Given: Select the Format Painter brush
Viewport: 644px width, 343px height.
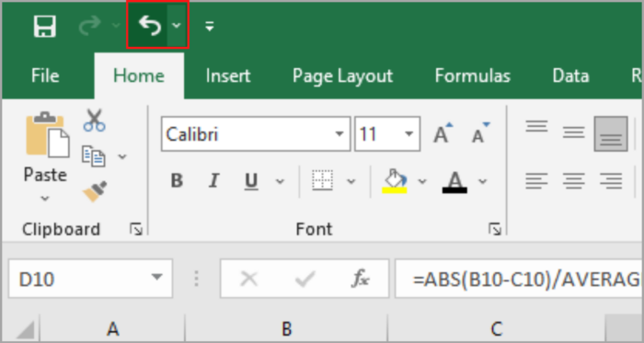Looking at the screenshot, I should point(96,191).
